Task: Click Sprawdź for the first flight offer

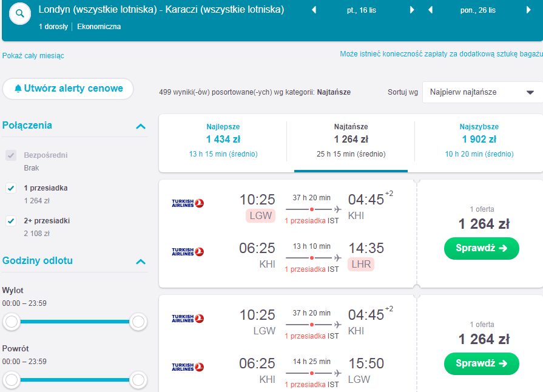Action: (481, 248)
